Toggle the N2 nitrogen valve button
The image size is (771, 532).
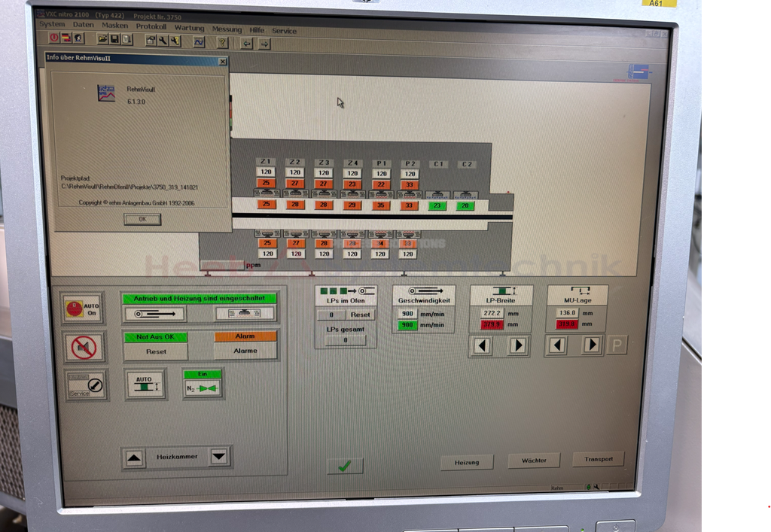pyautogui.click(x=201, y=388)
